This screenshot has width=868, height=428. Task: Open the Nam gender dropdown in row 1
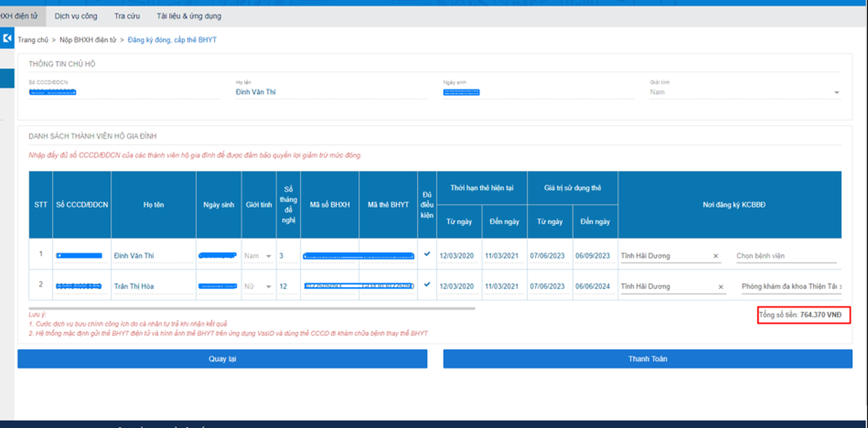coord(268,256)
